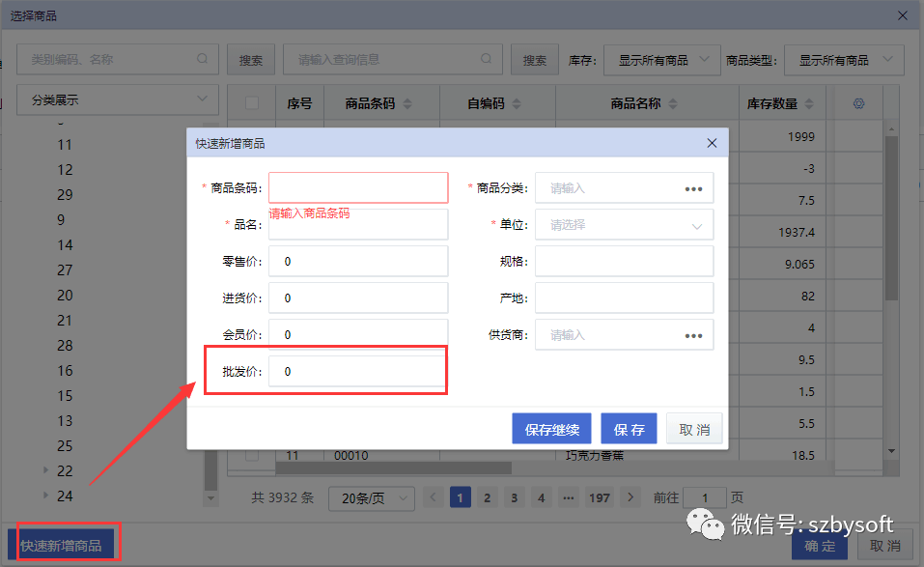The image size is (924, 567).
Task: Click pagination ellipsis to jump pages
Action: click(568, 497)
